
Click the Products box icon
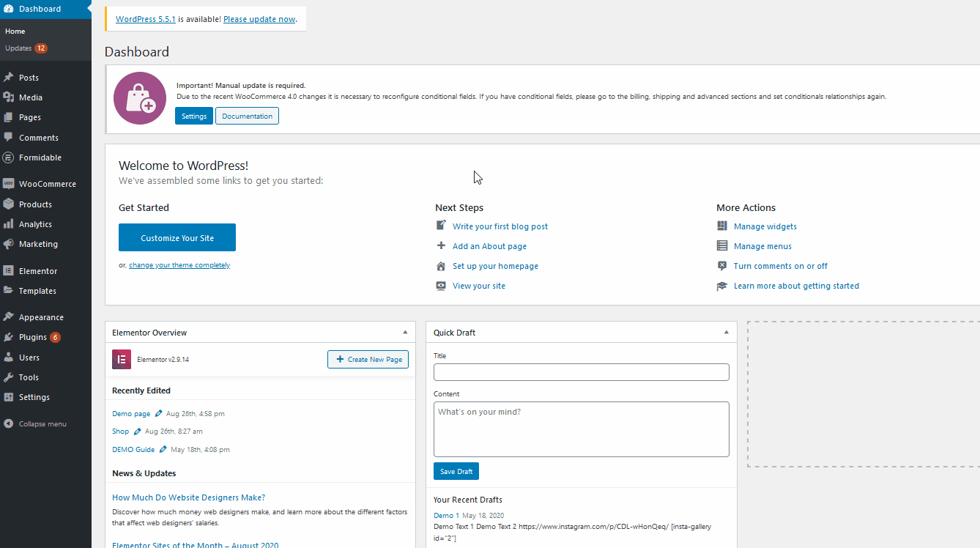coord(8,204)
